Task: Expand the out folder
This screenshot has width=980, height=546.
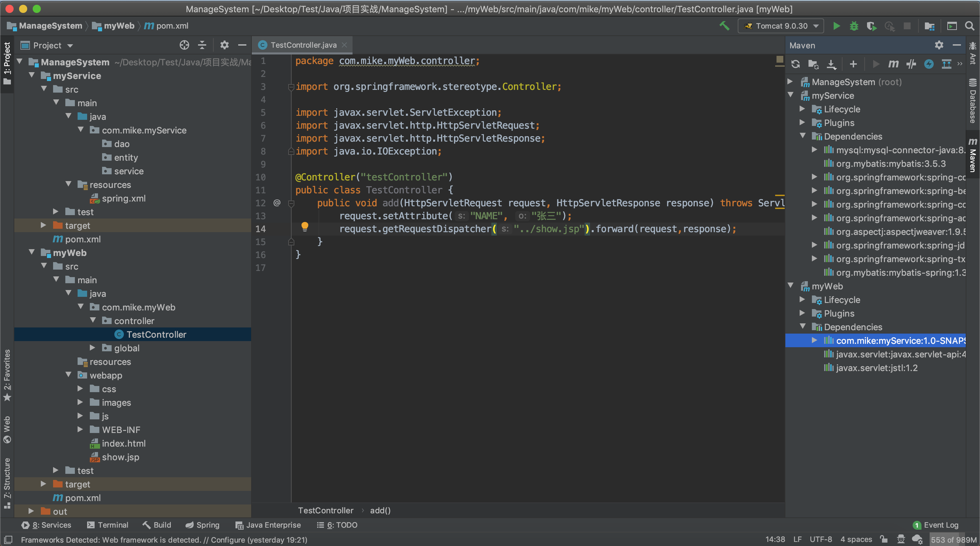Action: click(x=31, y=511)
